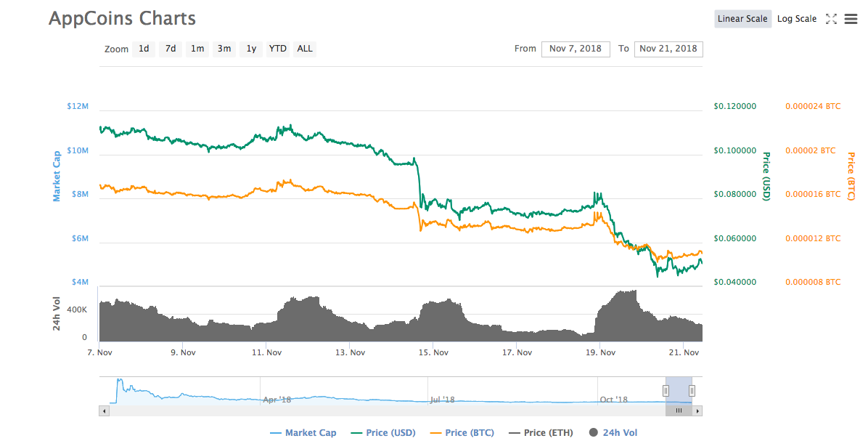Click the navigator left range handle
Image resolution: width=868 pixels, height=441 pixels.
666,391
